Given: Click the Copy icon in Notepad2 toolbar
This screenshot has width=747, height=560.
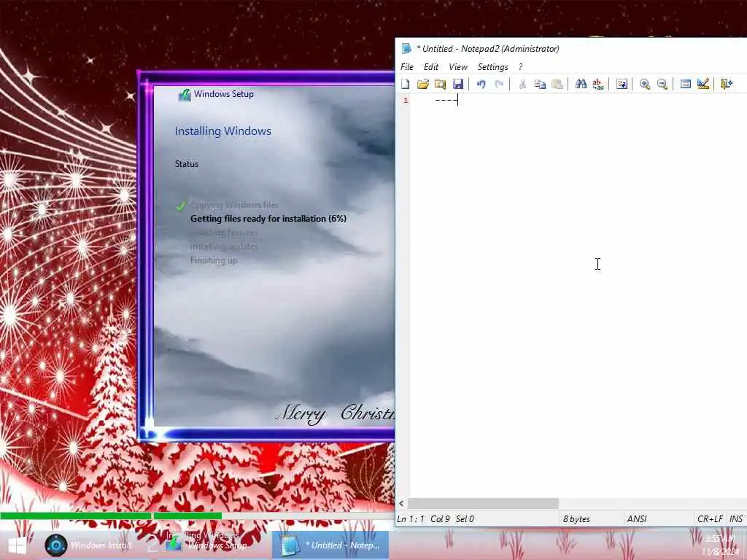Looking at the screenshot, I should [x=540, y=85].
